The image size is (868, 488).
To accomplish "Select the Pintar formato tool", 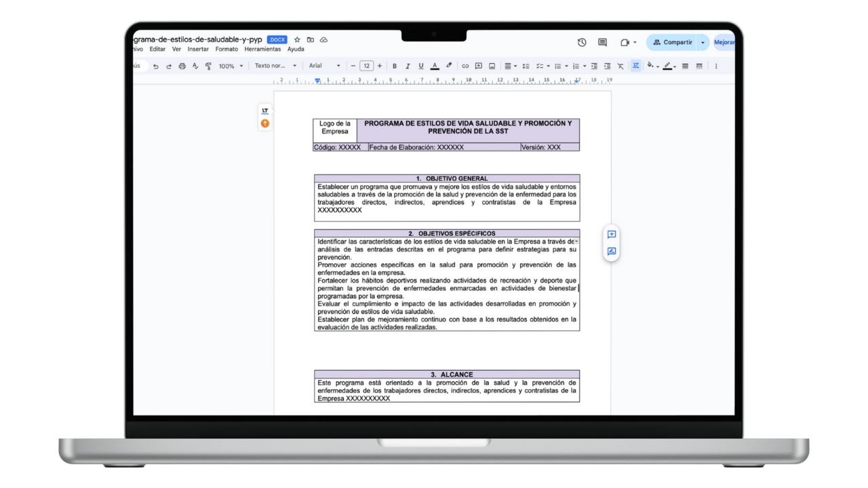I will tap(208, 66).
